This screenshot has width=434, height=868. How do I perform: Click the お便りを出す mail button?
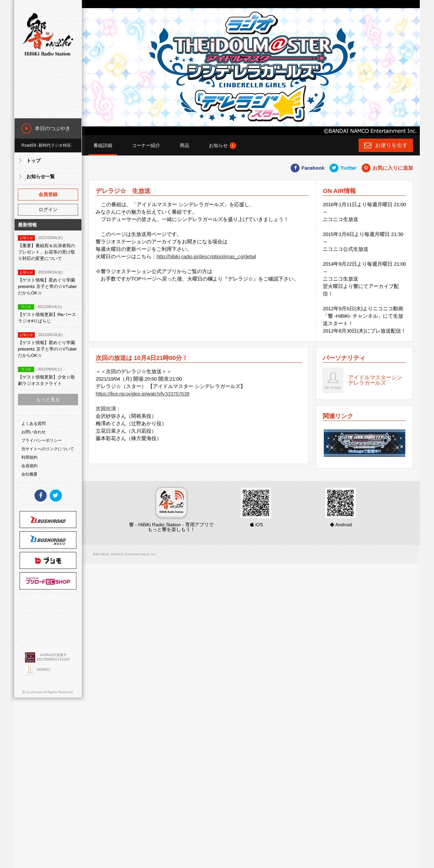[386, 145]
